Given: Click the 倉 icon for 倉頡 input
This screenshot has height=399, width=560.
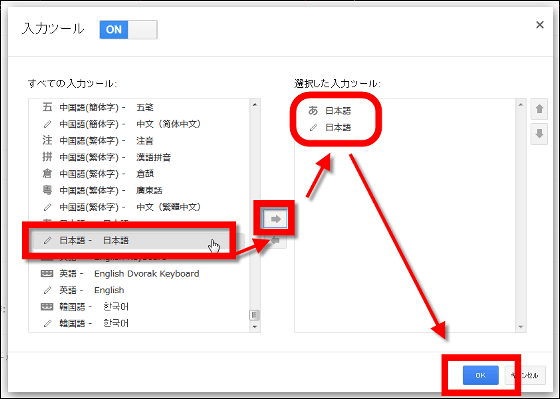Looking at the screenshot, I should click(47, 174).
